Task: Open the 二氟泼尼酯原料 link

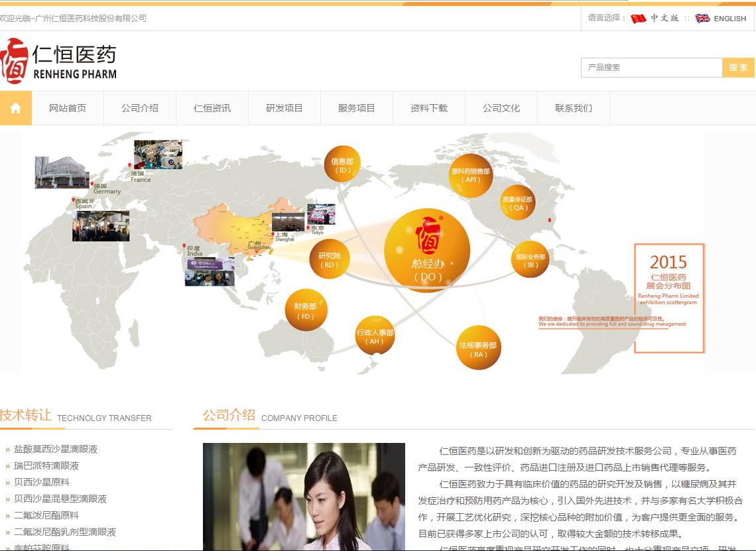Action: tap(46, 515)
